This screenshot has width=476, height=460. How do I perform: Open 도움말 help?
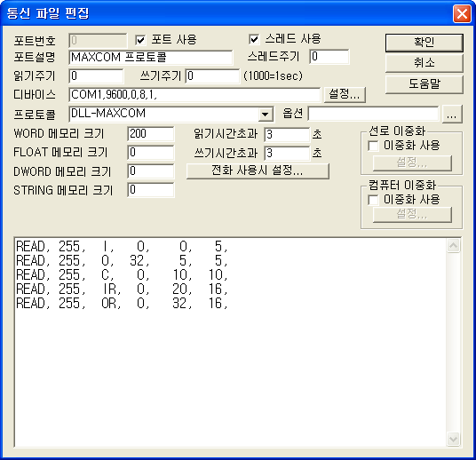click(x=424, y=84)
